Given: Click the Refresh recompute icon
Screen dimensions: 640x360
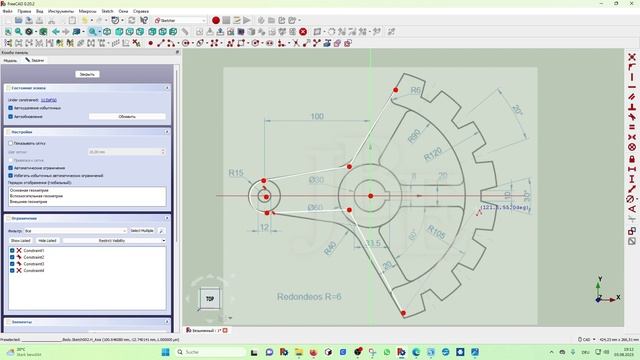Looking at the screenshot, I should pos(131,20).
